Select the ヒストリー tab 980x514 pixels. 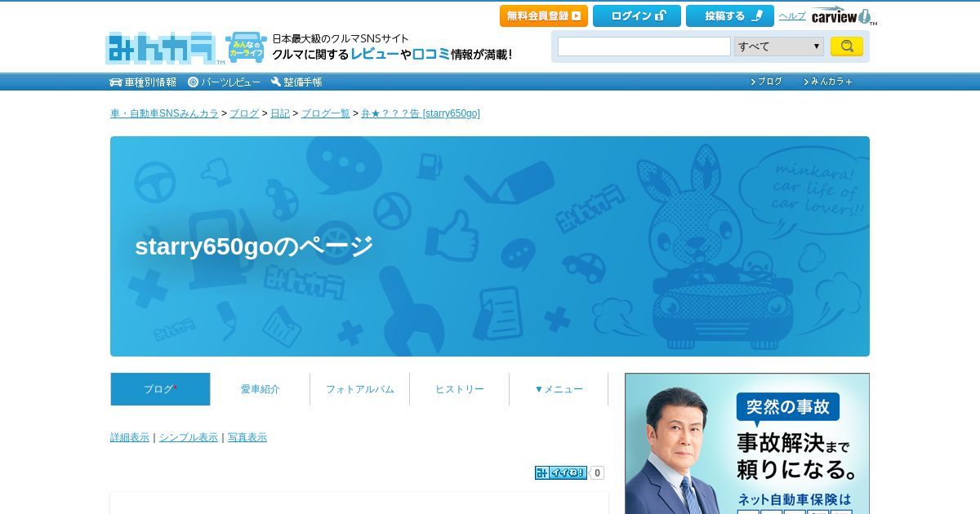pyautogui.click(x=459, y=389)
